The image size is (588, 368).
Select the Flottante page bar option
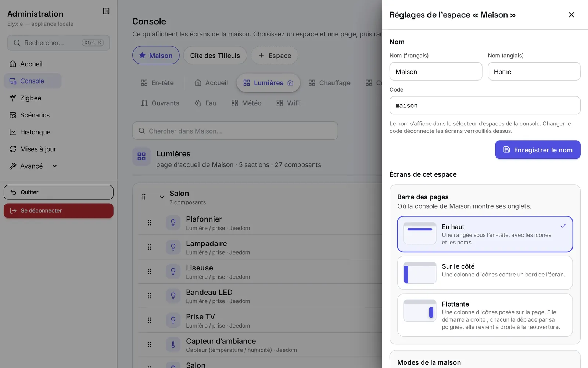click(x=485, y=315)
